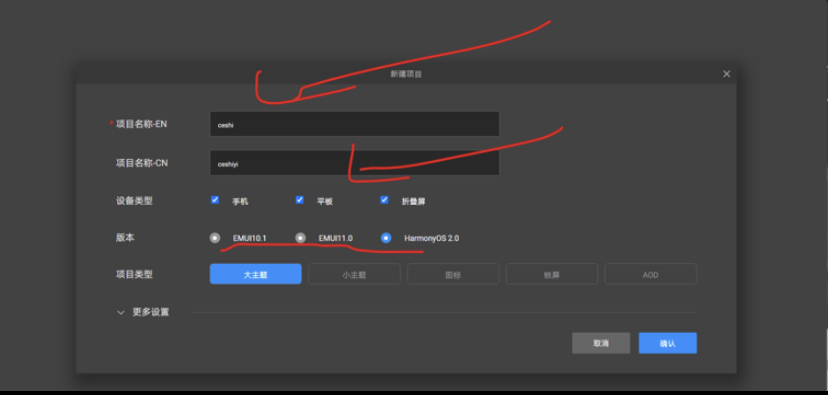Image resolution: width=828 pixels, height=395 pixels.
Task: Choose the 大主题 project type
Action: (x=256, y=274)
